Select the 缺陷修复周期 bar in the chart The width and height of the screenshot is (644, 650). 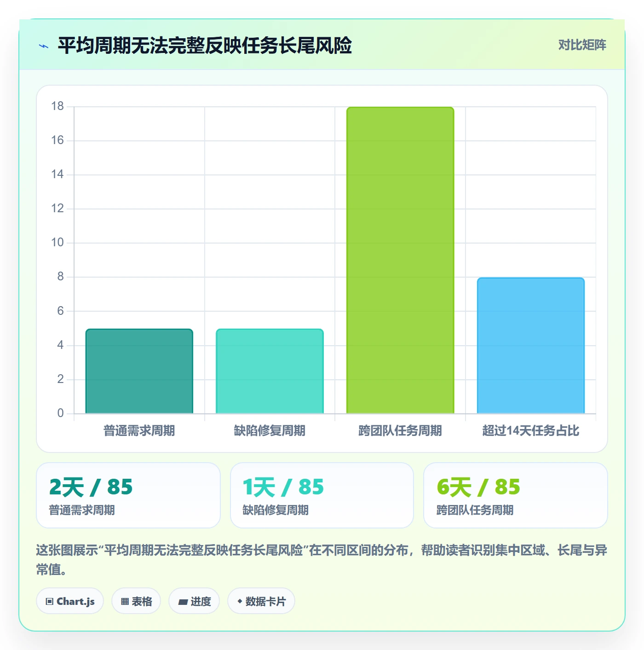click(270, 371)
